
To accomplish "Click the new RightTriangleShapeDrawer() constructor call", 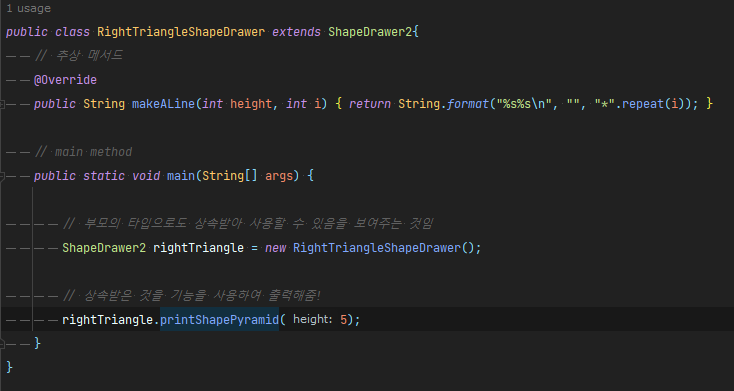I will pos(373,247).
